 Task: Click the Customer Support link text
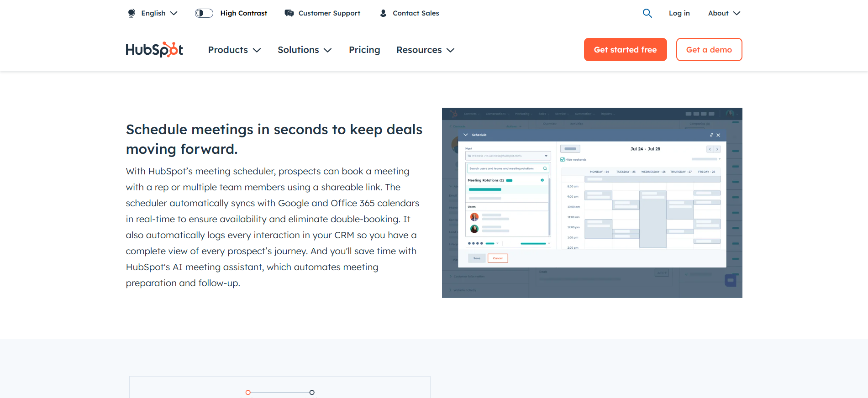click(x=329, y=13)
